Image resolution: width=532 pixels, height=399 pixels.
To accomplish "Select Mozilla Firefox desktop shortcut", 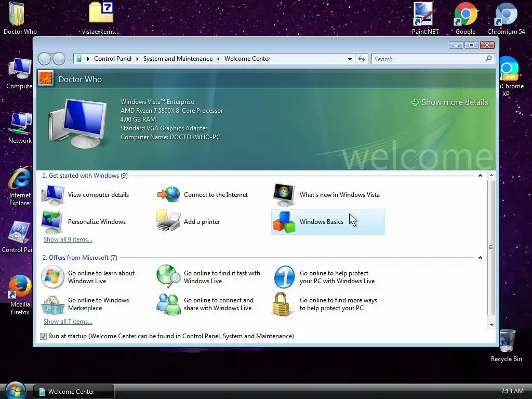I will pos(20,295).
